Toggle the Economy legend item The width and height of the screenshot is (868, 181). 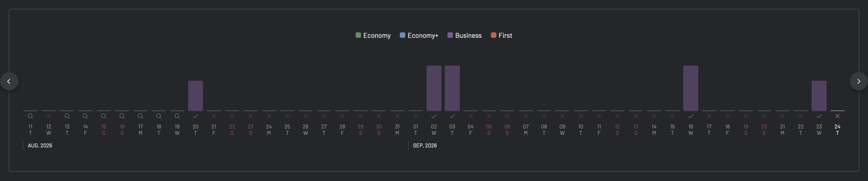373,35
